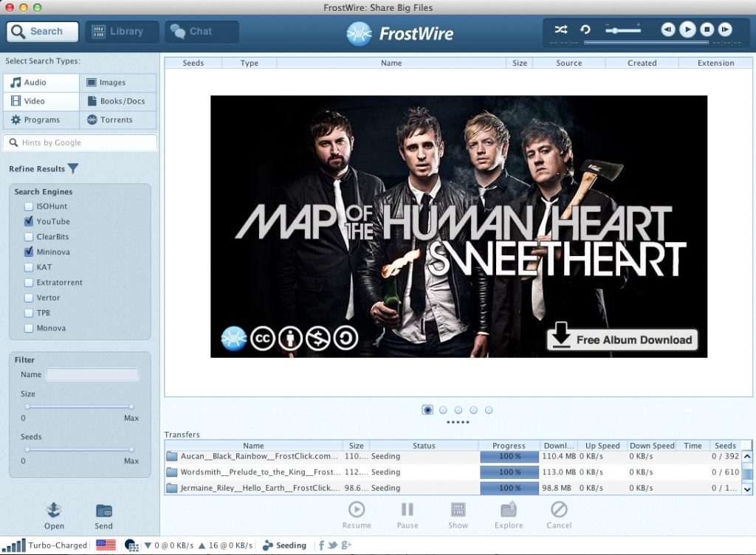Click the Turbo-Charged connection indicator
Viewport: 756px width, 555px height.
(45, 545)
